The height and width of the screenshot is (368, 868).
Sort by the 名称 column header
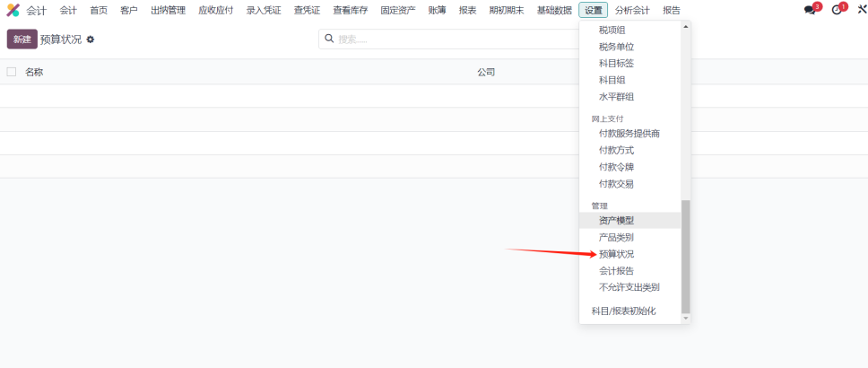pyautogui.click(x=34, y=72)
